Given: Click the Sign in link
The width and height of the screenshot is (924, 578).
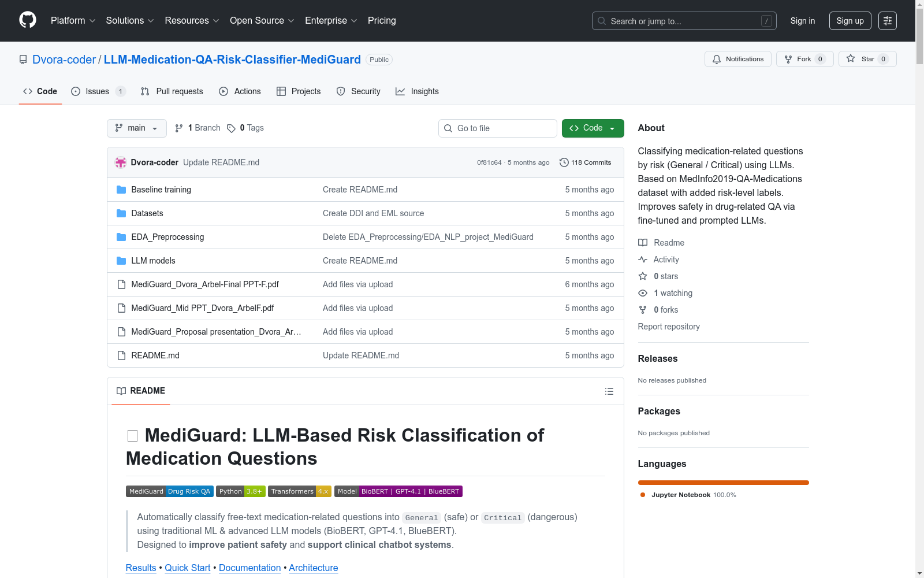Looking at the screenshot, I should pos(803,21).
